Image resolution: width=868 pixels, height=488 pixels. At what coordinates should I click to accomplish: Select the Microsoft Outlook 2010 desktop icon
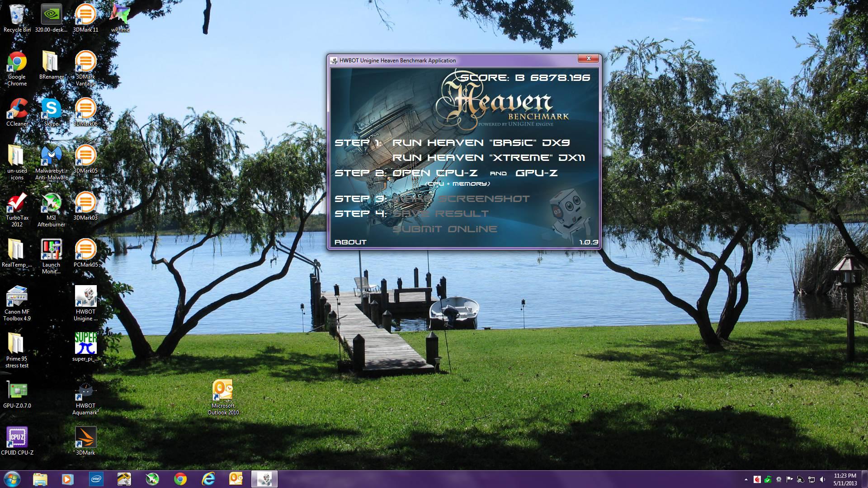click(223, 398)
